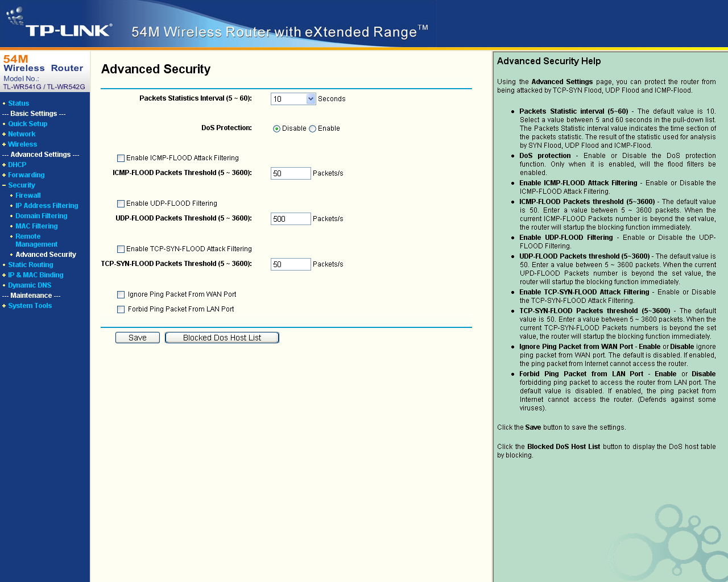Expand the plus icon beside Network
Viewport: 728px width, 582px height.
coord(4,134)
